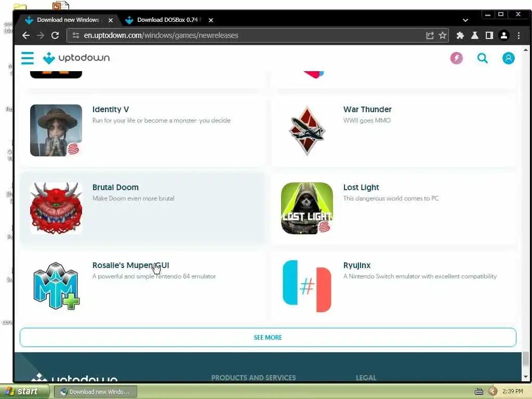The image size is (532, 399).
Task: Click the Rosalie's Mupen GUI title
Action: click(x=130, y=265)
